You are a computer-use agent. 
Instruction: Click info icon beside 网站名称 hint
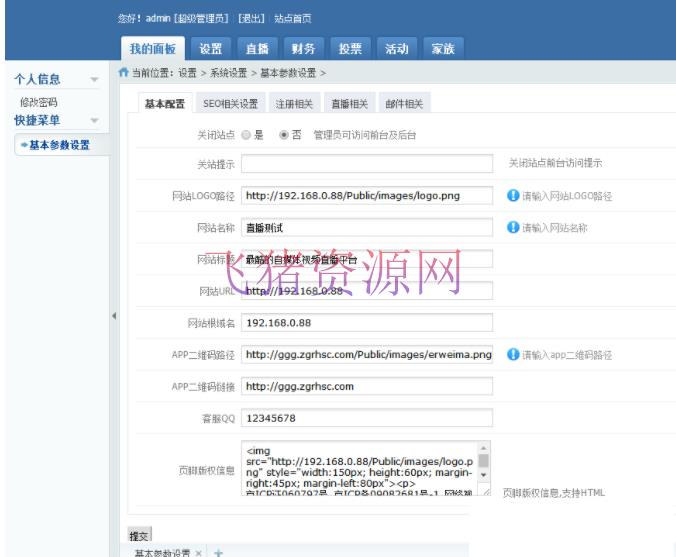513,228
